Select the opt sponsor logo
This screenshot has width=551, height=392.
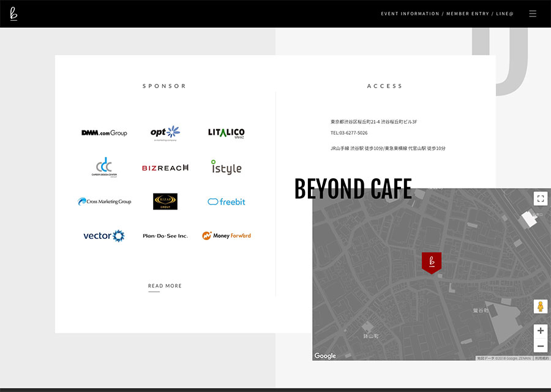coord(165,133)
